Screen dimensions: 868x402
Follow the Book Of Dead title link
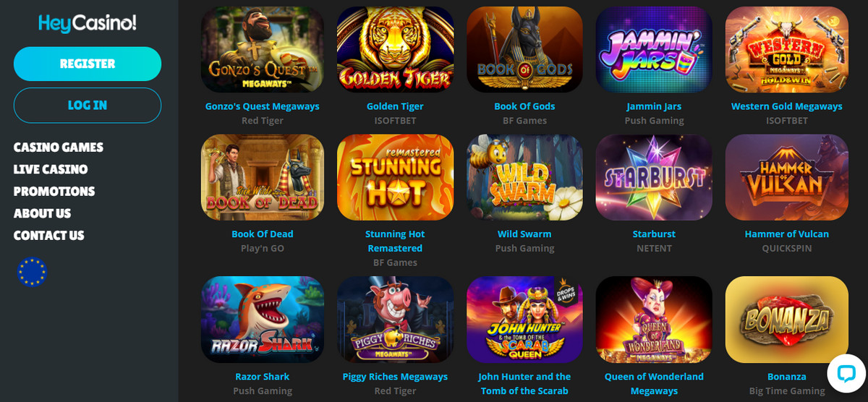(x=262, y=234)
